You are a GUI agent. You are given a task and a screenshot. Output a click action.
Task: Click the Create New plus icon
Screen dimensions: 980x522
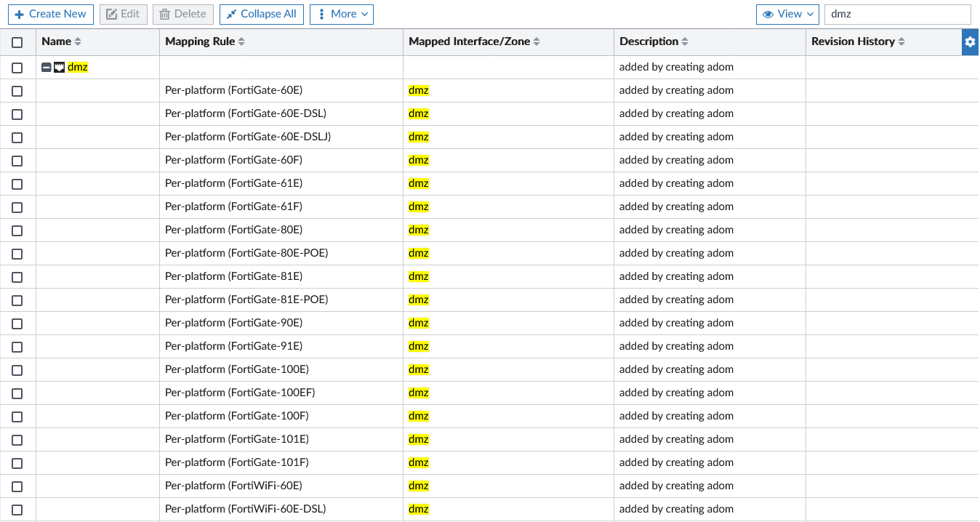[x=20, y=14]
